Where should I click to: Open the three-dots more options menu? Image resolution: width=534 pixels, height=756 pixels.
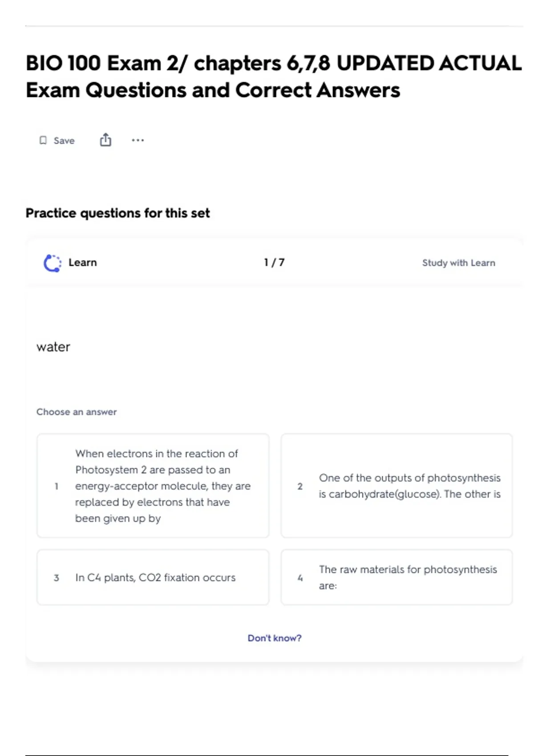(138, 141)
